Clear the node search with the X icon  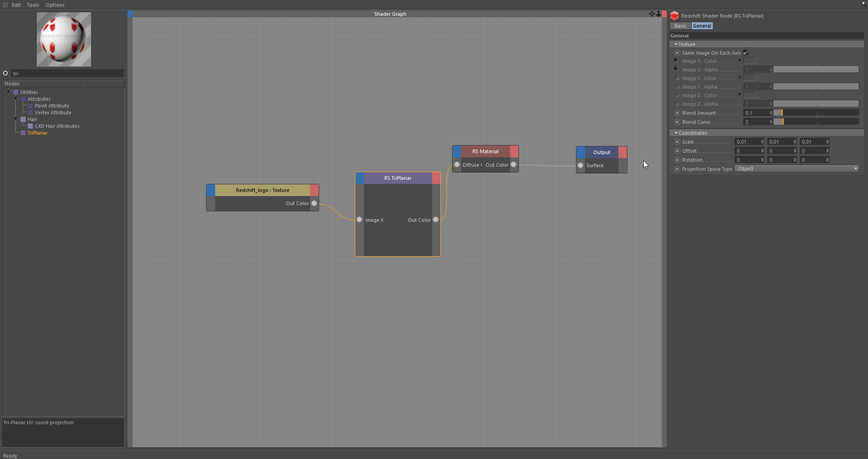(x=5, y=73)
